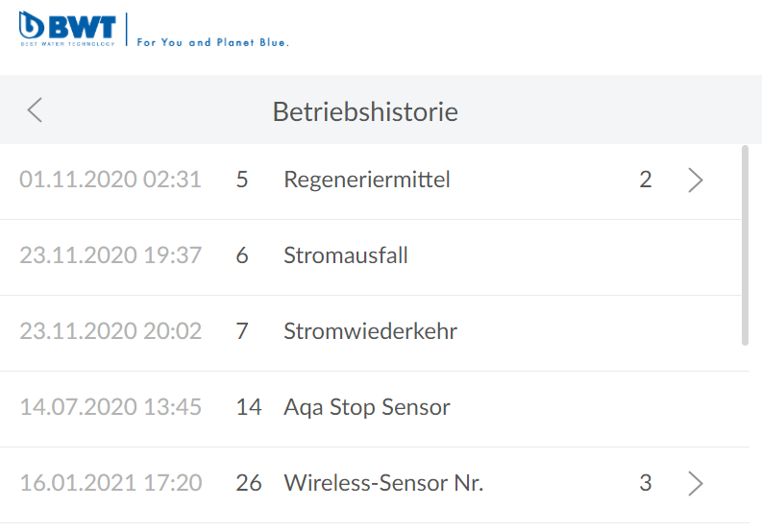Go back using the left arrow
762x532 pixels.
point(35,110)
